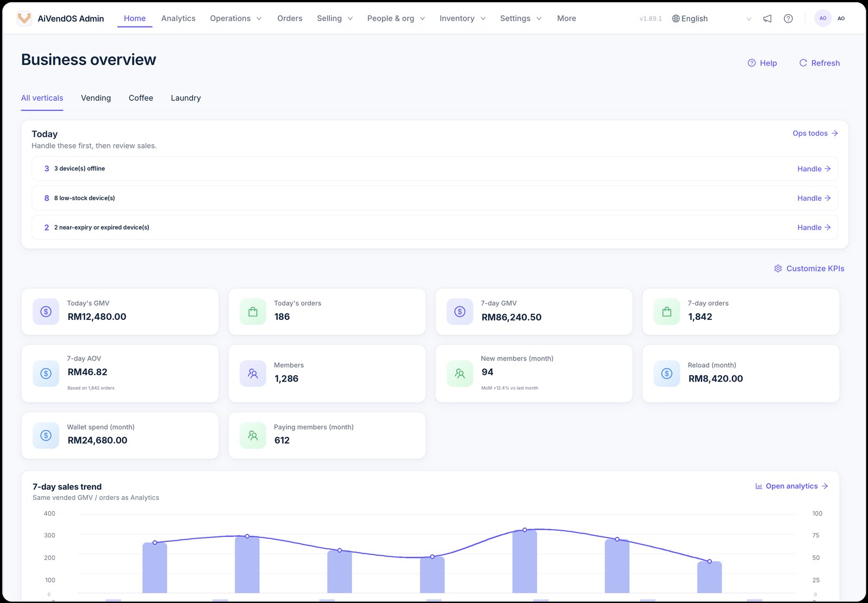Image resolution: width=868 pixels, height=603 pixels.
Task: Handle the near-expiry devices item
Action: tap(814, 228)
